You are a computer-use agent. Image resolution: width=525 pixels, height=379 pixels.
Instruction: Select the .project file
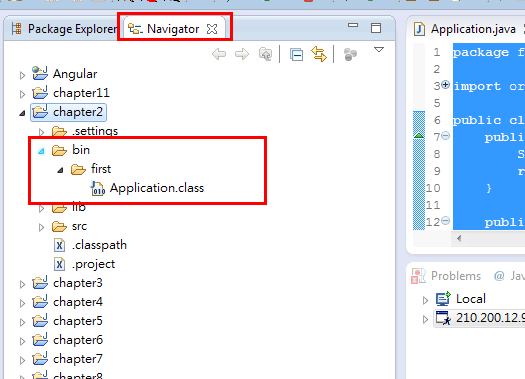(93, 264)
